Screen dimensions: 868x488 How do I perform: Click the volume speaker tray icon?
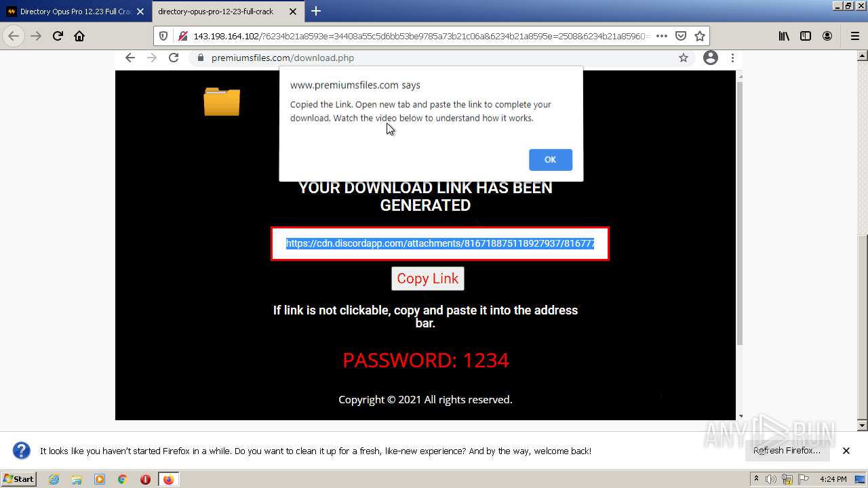(771, 479)
